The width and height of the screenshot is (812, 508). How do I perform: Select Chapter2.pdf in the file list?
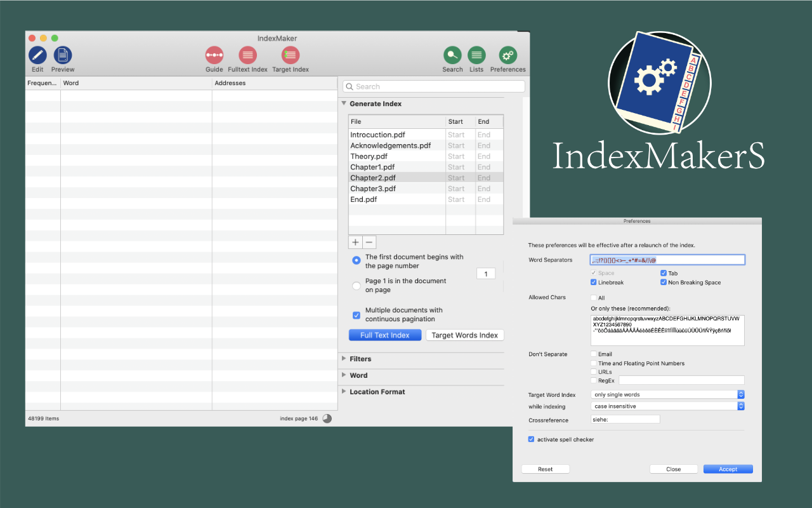(373, 178)
